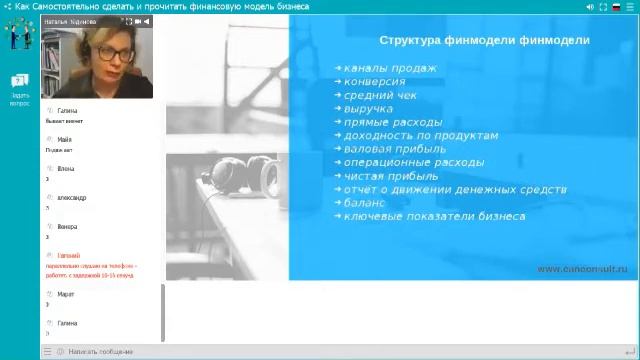Toggle the presenter camera icon

pos(138,22)
